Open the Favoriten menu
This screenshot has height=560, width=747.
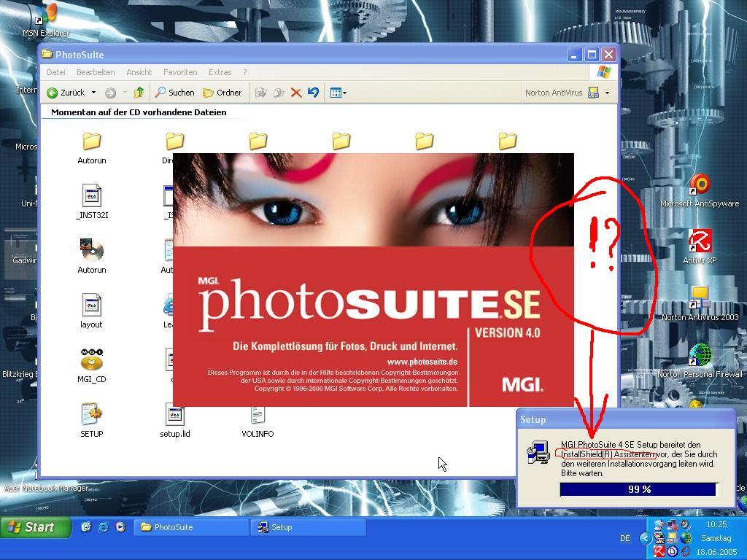click(180, 72)
